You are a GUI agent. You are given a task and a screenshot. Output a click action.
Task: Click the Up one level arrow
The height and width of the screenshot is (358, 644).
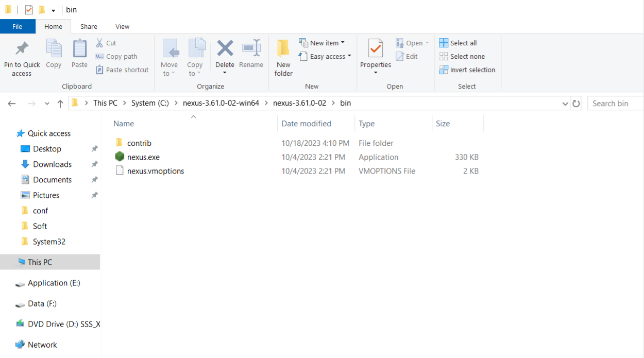pos(60,104)
